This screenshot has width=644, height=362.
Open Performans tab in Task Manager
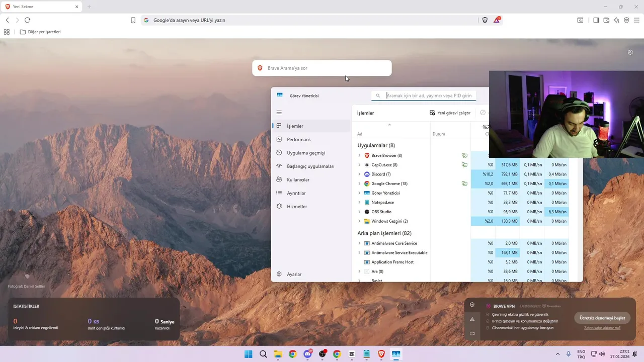(x=311, y=139)
